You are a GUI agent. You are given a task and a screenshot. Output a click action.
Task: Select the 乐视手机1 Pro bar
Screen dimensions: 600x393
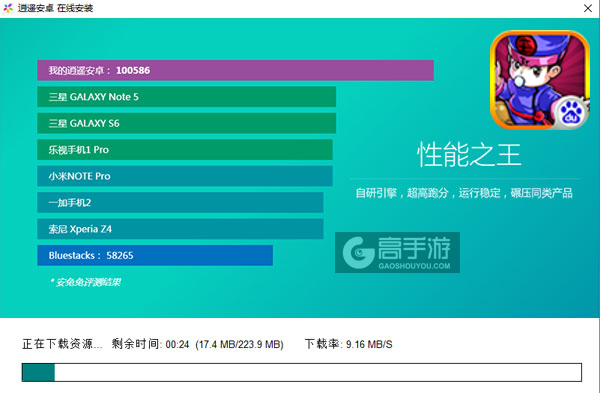click(x=185, y=150)
